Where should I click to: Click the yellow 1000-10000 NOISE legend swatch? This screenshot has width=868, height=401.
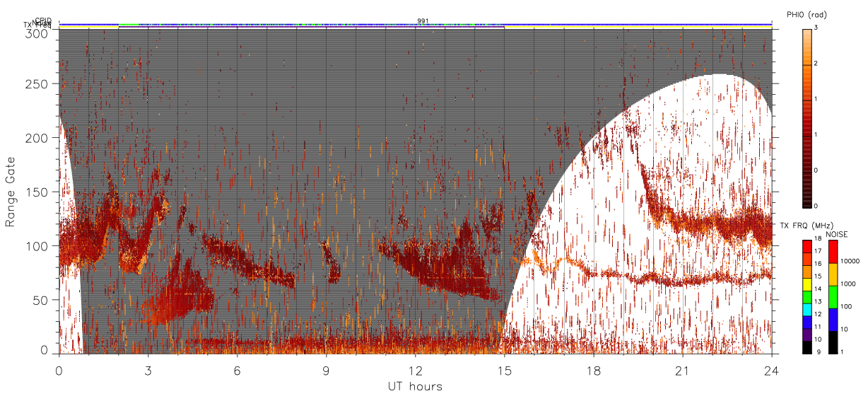833,274
